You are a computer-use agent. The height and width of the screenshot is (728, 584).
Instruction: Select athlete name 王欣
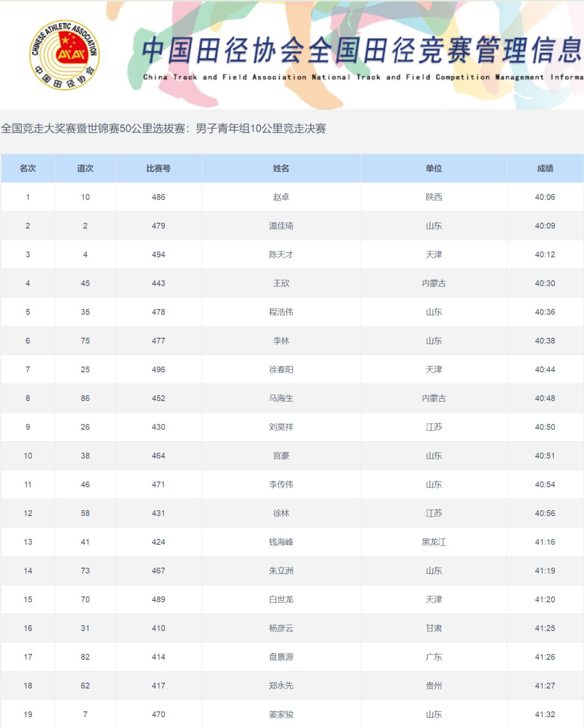(x=281, y=283)
